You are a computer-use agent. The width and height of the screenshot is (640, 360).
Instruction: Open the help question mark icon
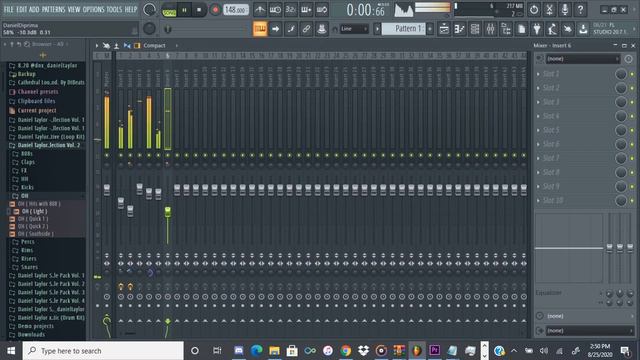point(580,9)
